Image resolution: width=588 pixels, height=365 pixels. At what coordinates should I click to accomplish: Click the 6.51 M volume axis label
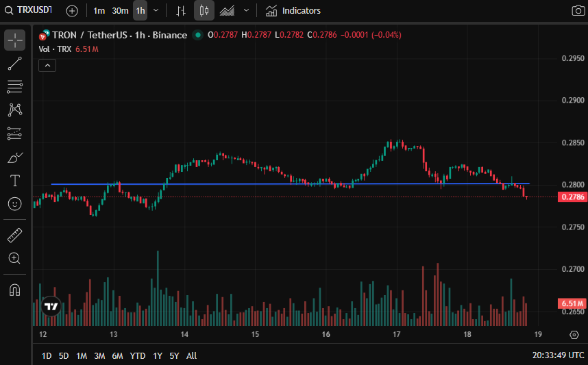click(x=573, y=303)
